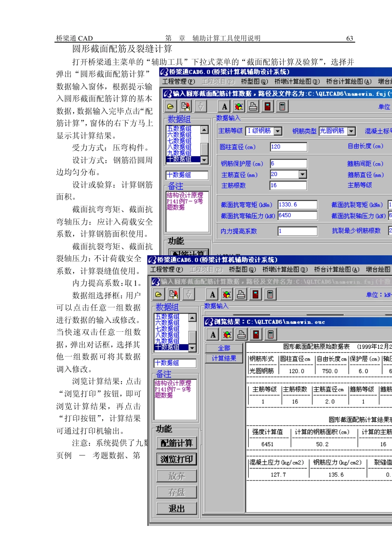This screenshot has height=554, width=392.
Task: Click the greyed down-arrow icon in upper screenshot
Action: (201, 106)
